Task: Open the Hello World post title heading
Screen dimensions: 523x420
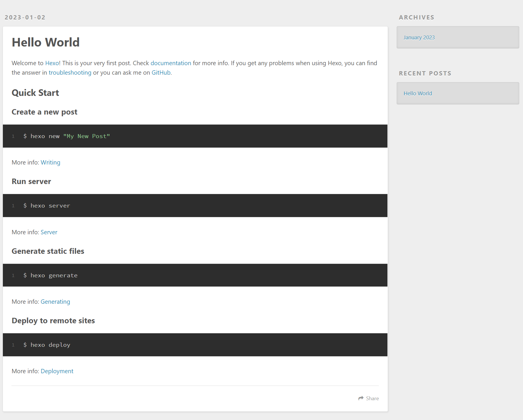Action: [x=46, y=42]
